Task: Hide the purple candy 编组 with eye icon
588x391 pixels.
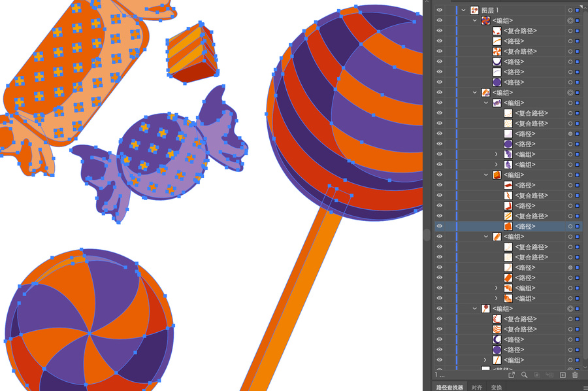Action: click(x=440, y=103)
